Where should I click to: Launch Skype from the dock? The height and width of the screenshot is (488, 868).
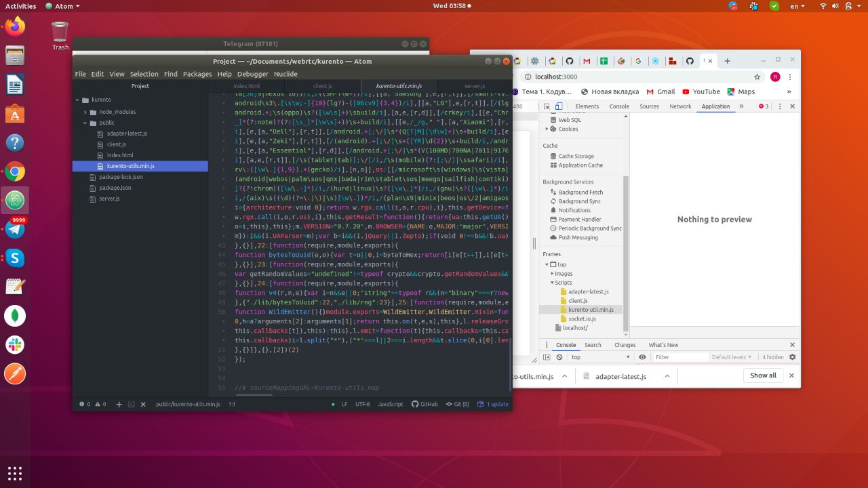point(15,258)
